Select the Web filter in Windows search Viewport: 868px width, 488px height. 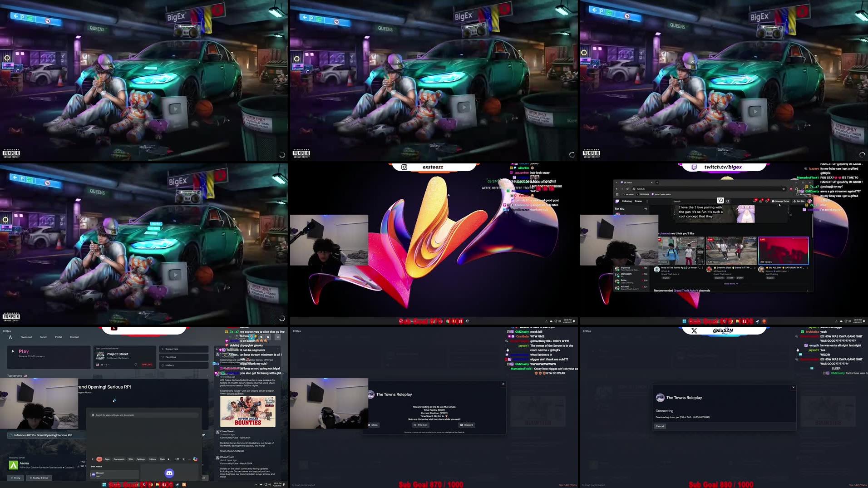(x=131, y=459)
